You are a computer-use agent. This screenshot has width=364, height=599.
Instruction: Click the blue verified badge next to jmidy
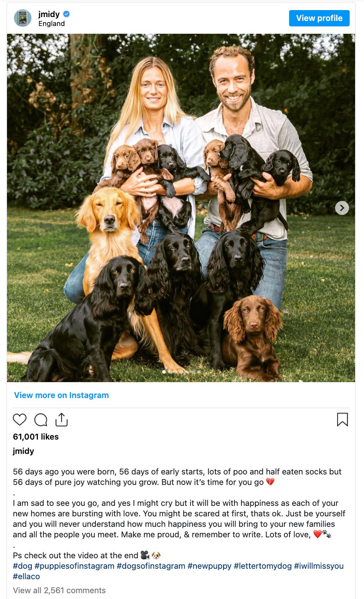(x=66, y=14)
